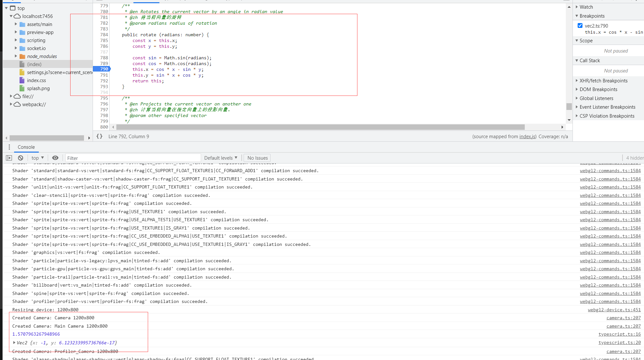644x360 pixels.
Task: Open the top context selector dropdown
Action: [38, 158]
